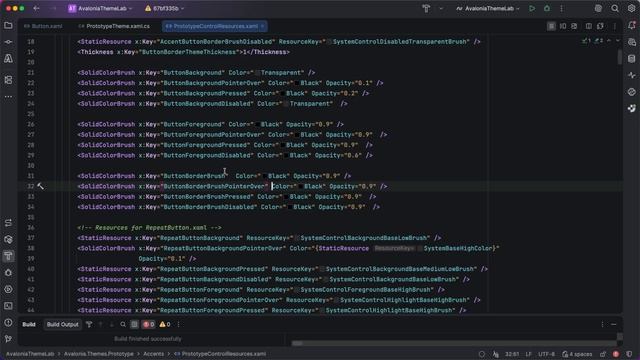640x360 pixels.
Task: Navigate back with the left arrow
Action: pyautogui.click(x=36, y=9)
